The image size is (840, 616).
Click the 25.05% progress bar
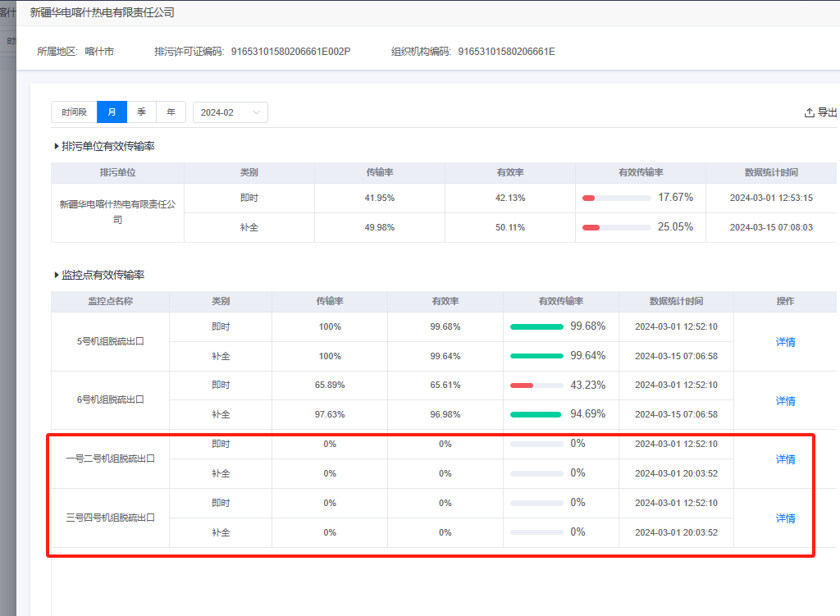[x=617, y=228]
